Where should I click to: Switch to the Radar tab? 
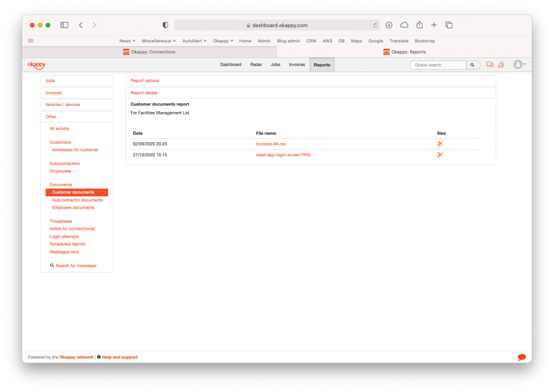(x=255, y=64)
